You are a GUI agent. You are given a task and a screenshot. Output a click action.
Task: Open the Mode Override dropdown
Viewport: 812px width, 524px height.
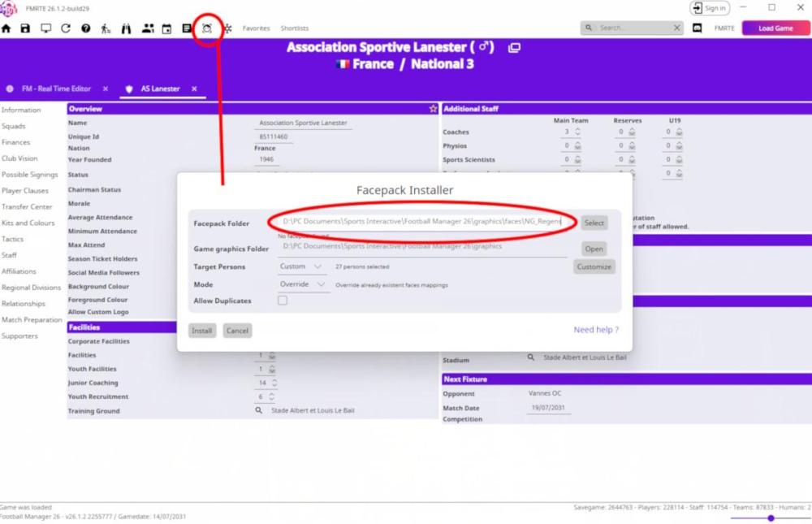pos(302,284)
